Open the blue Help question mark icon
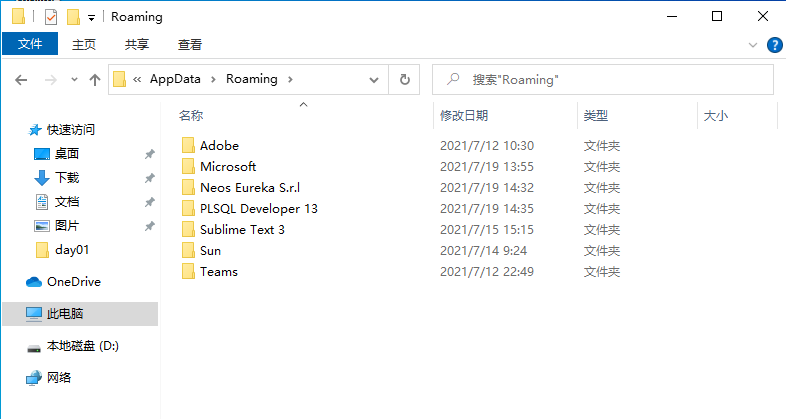786x419 pixels. point(774,45)
